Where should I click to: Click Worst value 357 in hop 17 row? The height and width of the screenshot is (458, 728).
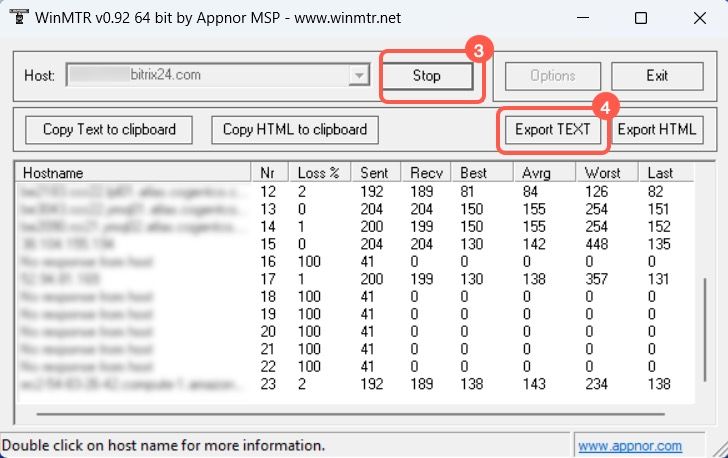tap(597, 279)
